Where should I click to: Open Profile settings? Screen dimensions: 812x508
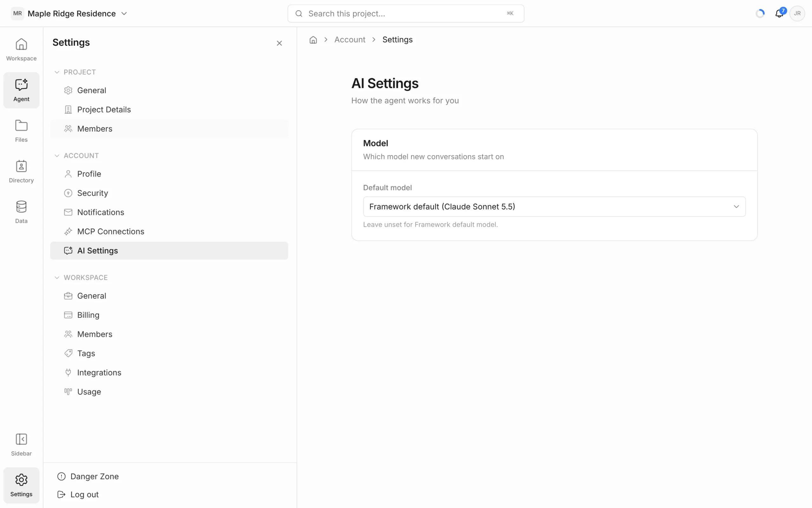[169, 174]
